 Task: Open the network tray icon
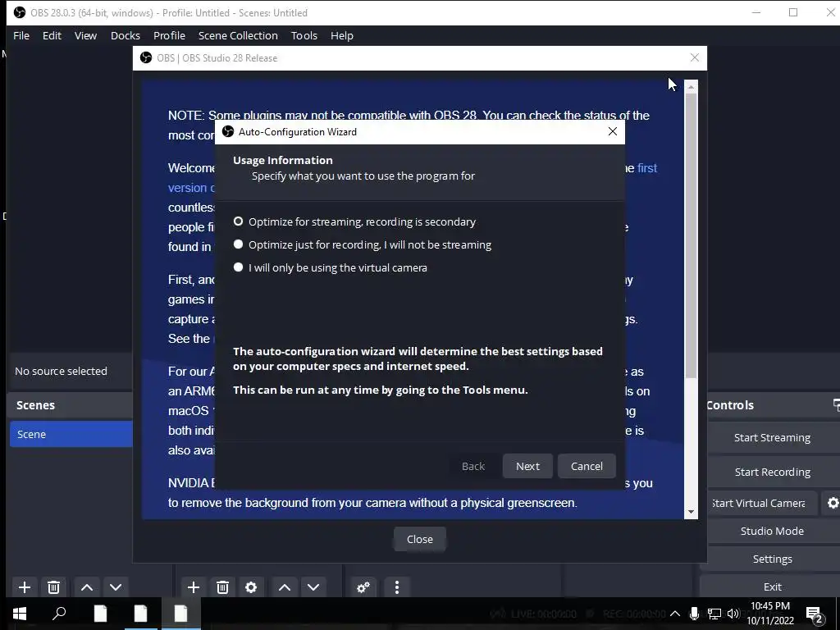714,614
